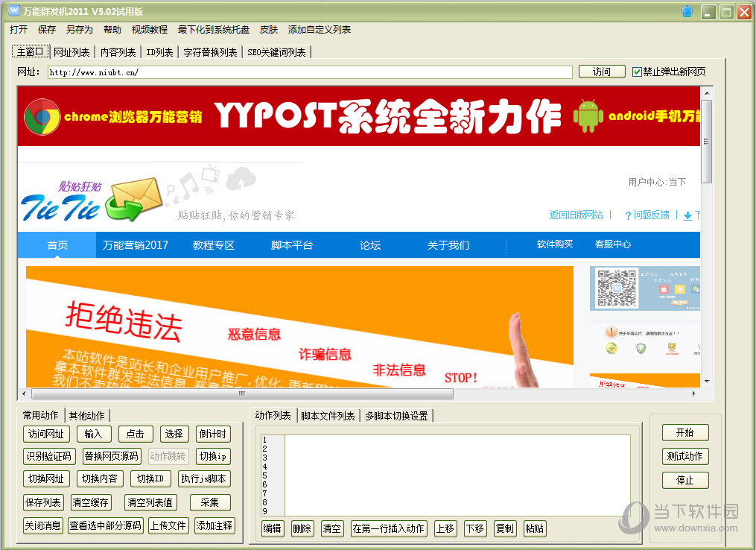Screen dimensions: 756x550
Task: Click the 返回旧版网站 link
Action: (576, 215)
